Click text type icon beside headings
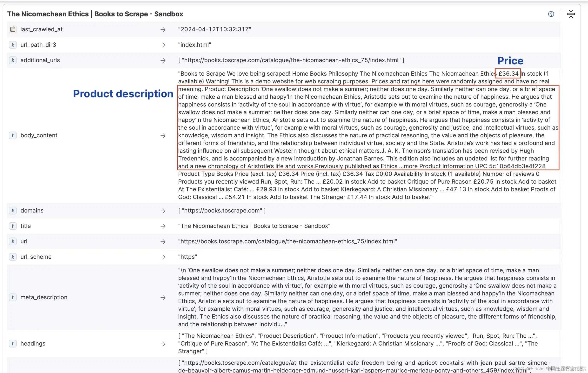This screenshot has height=373, width=588. pyautogui.click(x=13, y=344)
